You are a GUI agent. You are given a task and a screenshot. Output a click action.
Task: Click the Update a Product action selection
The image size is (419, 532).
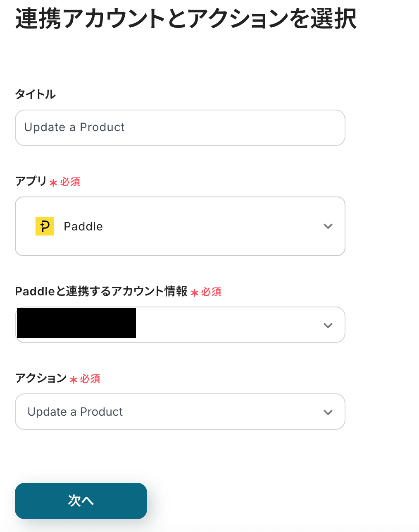[x=75, y=412]
